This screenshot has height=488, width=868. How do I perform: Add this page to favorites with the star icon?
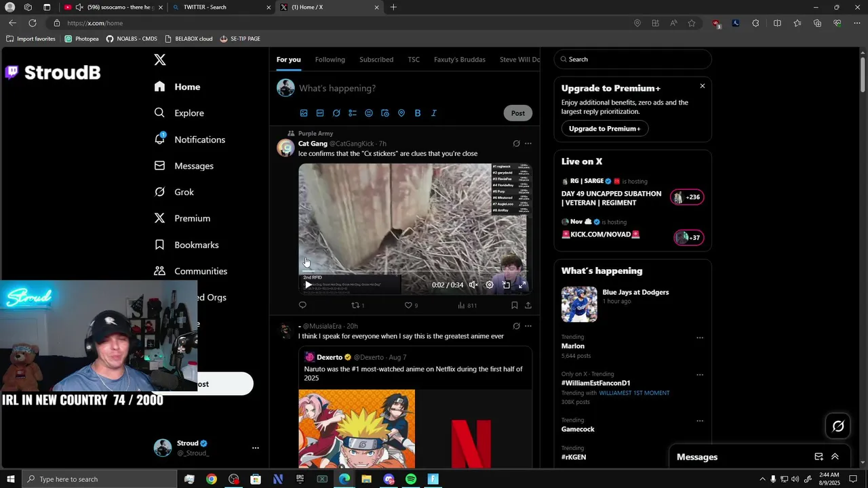coord(692,23)
